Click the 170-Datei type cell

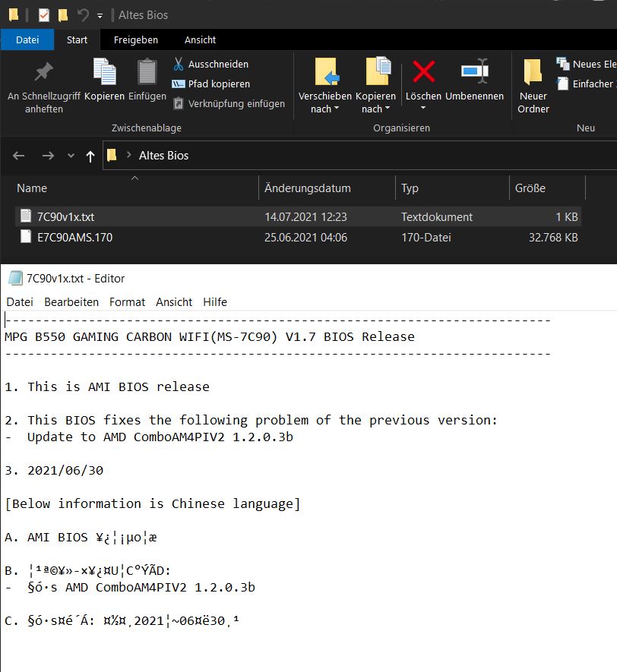pyautogui.click(x=426, y=238)
